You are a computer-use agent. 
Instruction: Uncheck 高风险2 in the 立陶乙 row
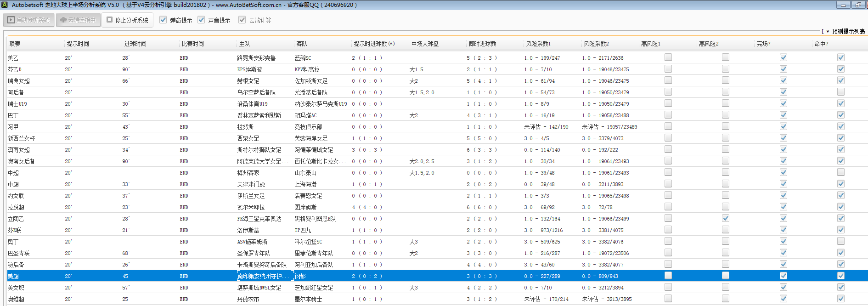726,218
